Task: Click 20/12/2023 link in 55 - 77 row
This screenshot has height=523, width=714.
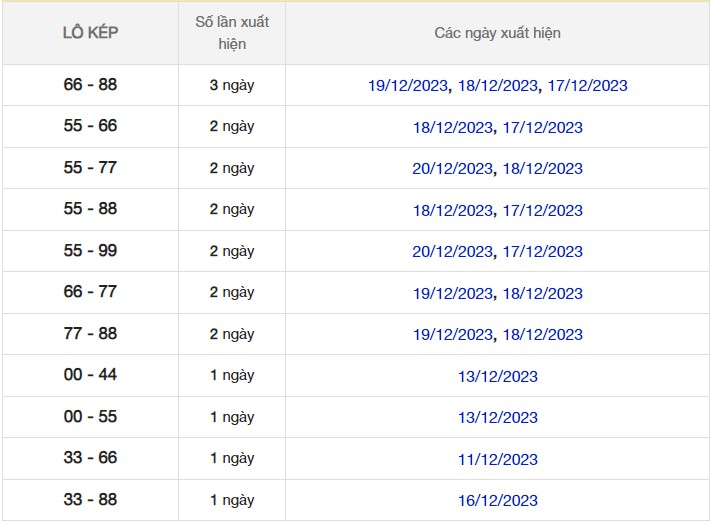Action: coord(452,169)
